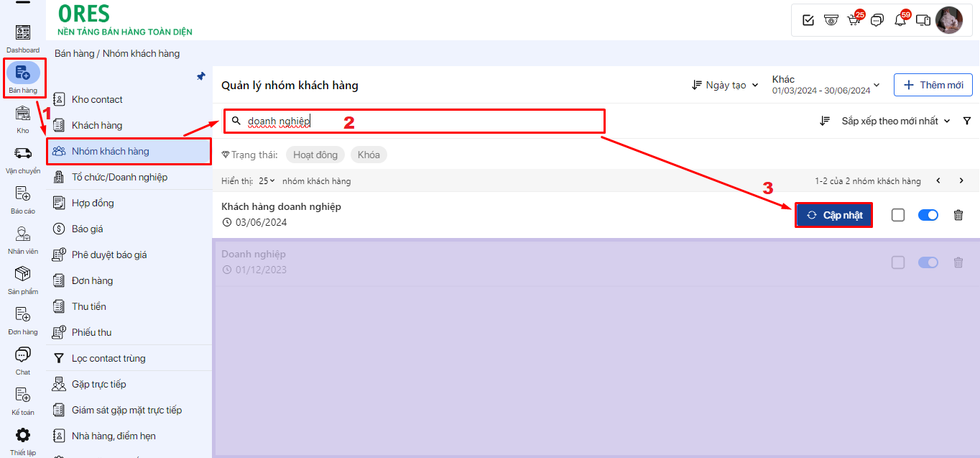Filter by Hoạt động status chip

[x=315, y=155]
